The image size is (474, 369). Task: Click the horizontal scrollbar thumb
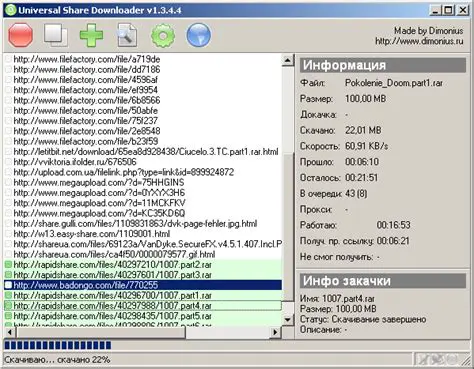click(100, 332)
